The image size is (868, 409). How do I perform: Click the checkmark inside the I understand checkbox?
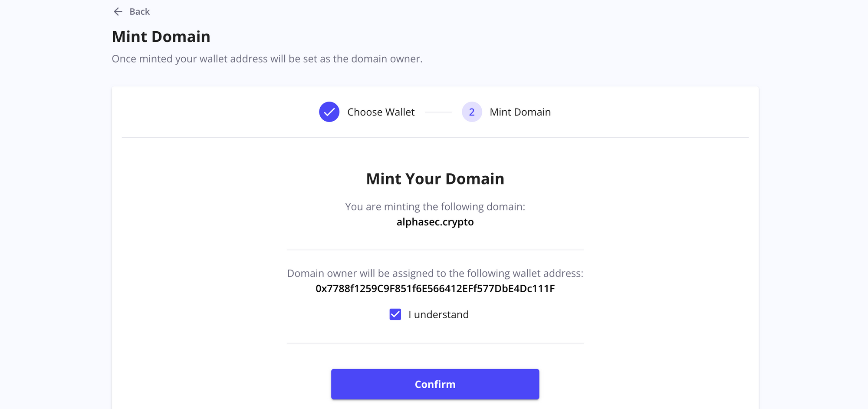point(395,314)
